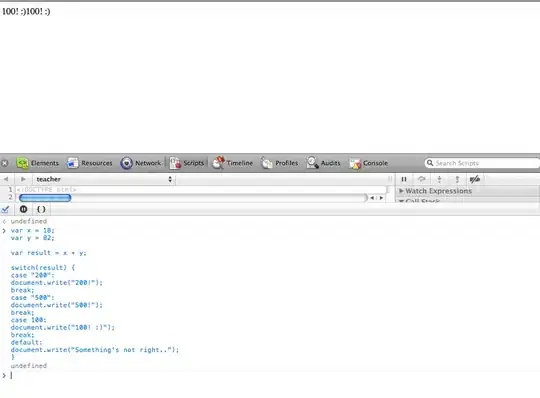Open the teacher script file dropdown
This screenshot has height=398, width=540.
tap(104, 179)
